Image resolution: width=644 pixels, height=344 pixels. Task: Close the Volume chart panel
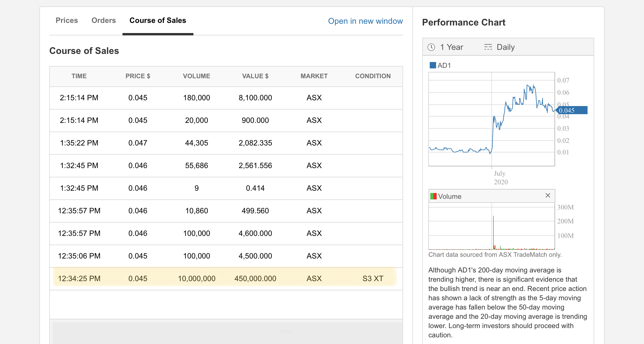pyautogui.click(x=548, y=195)
